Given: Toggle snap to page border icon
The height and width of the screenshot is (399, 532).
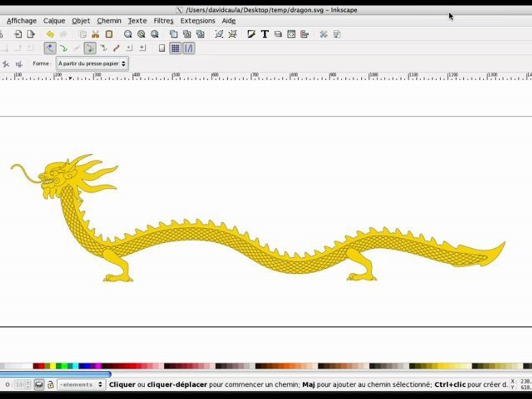Looking at the screenshot, I should click(162, 48).
